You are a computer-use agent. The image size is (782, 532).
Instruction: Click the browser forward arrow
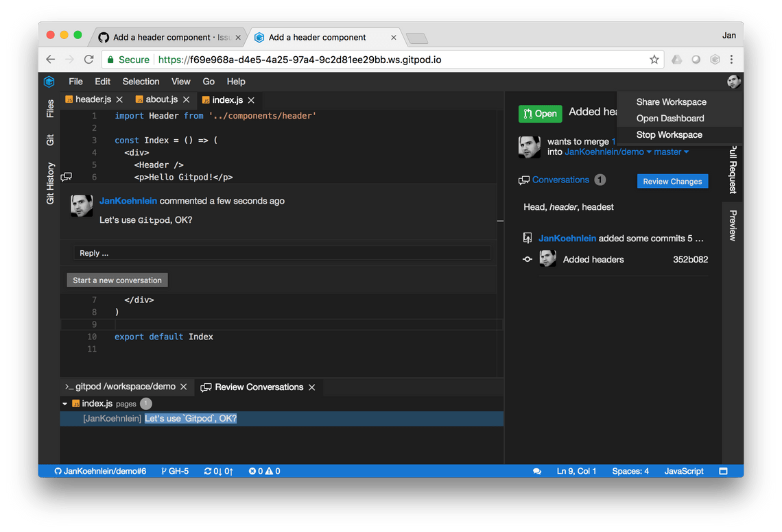point(69,60)
